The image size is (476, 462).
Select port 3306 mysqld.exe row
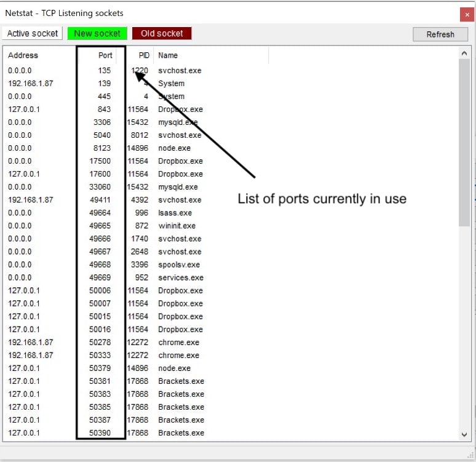coord(105,122)
